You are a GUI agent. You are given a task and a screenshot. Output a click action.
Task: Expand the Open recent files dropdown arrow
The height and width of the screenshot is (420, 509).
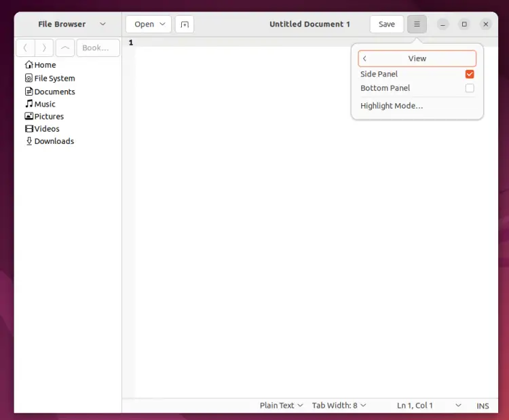[x=163, y=24]
